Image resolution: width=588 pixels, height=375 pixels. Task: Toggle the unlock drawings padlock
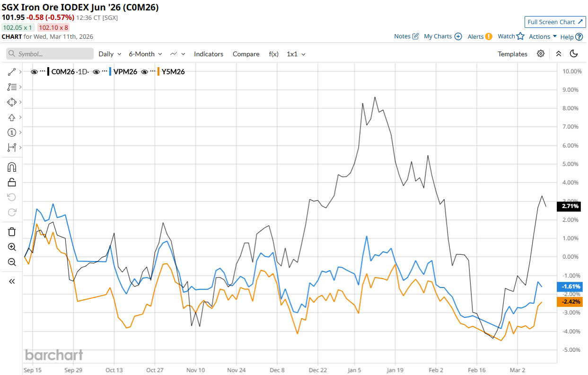click(x=12, y=182)
